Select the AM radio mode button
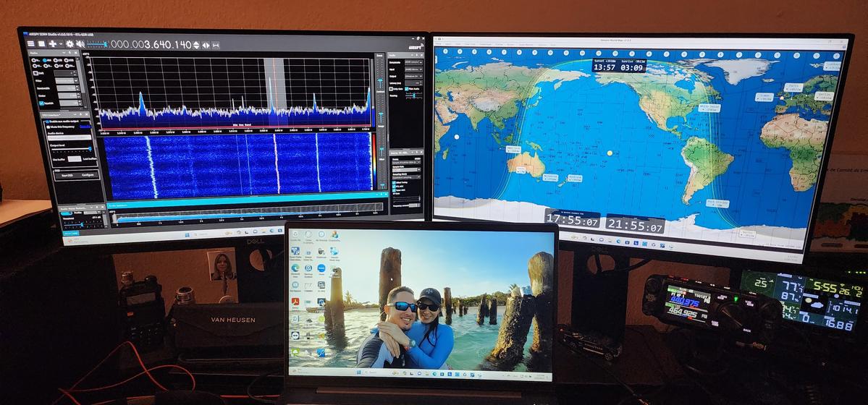 [x=43, y=60]
